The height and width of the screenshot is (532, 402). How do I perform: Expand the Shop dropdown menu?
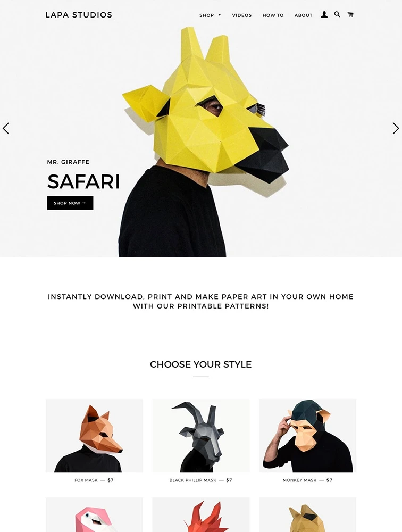pos(210,15)
